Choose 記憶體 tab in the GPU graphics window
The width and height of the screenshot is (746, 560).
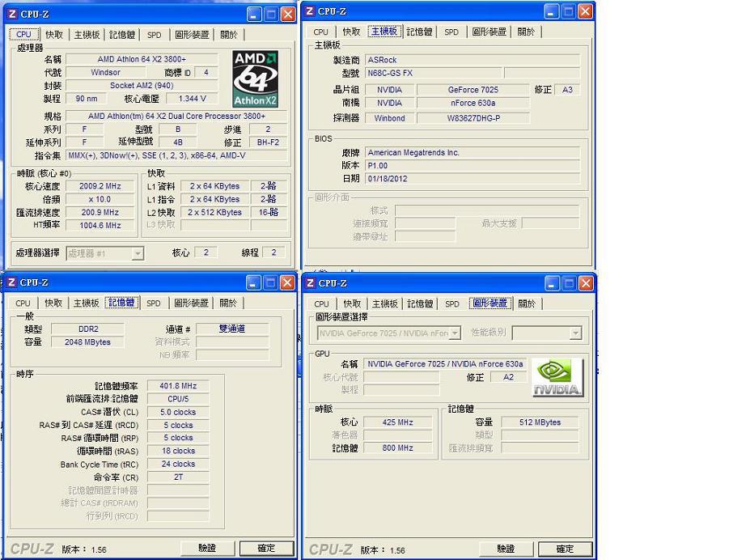coord(420,303)
